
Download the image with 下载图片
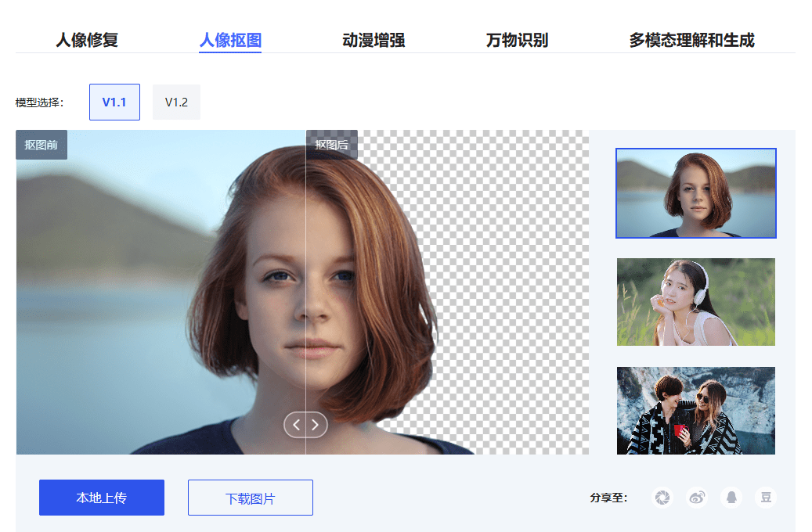click(250, 497)
